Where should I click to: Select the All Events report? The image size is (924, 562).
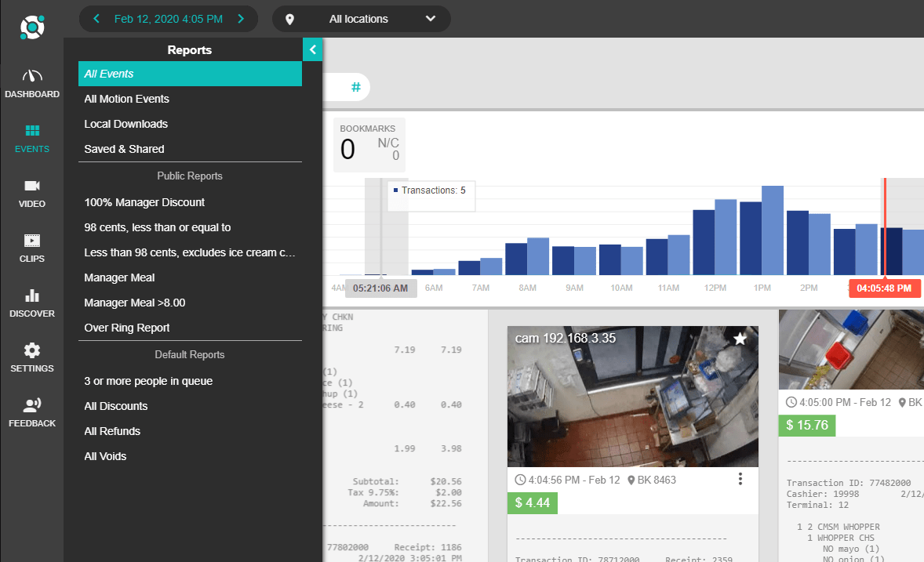tap(190, 74)
